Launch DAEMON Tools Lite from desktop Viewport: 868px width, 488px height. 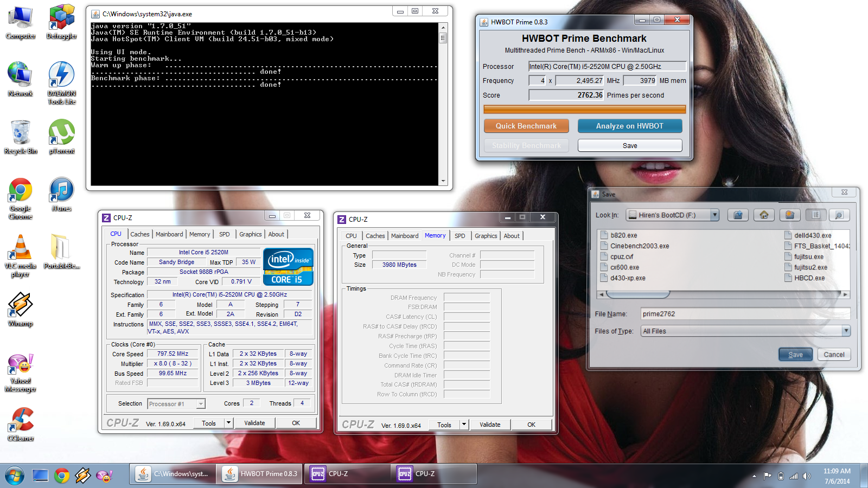point(61,83)
